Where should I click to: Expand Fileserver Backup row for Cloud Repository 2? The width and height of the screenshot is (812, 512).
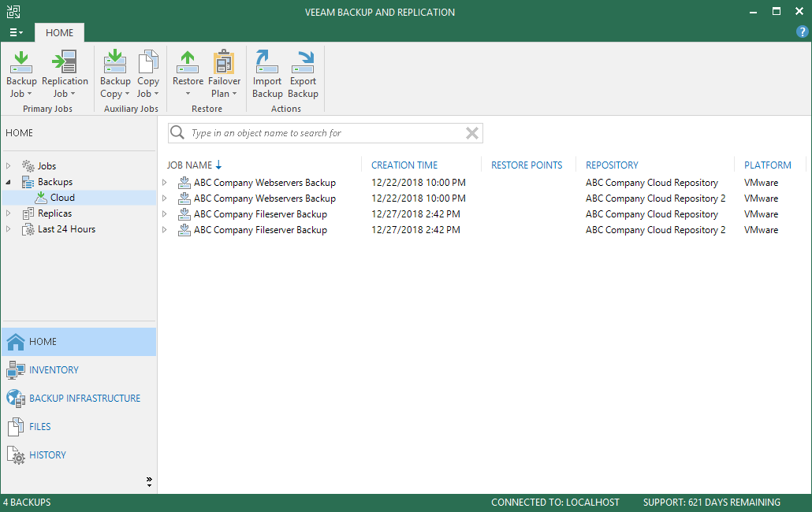point(164,230)
